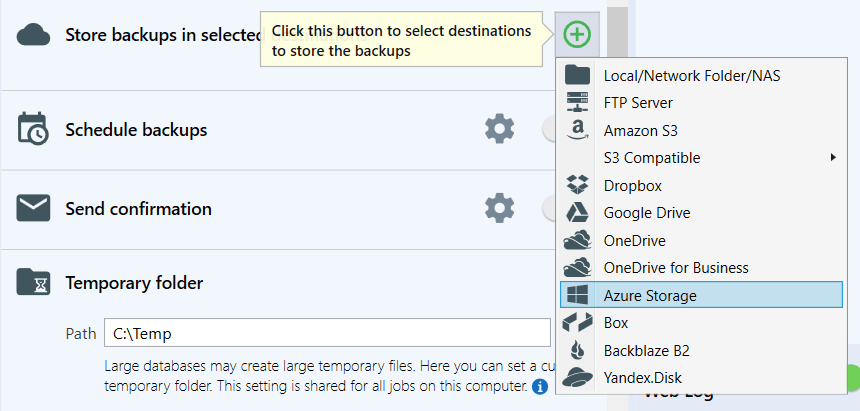Image resolution: width=860 pixels, height=411 pixels.
Task: Click the FTP Server icon
Action: pos(576,103)
